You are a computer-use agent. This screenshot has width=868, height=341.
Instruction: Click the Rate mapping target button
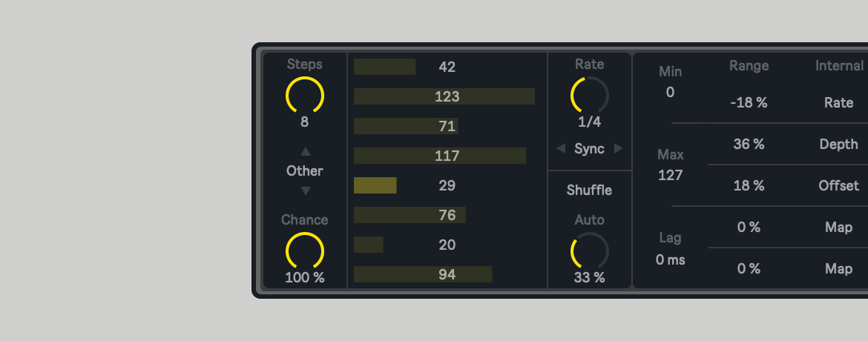coord(838,103)
